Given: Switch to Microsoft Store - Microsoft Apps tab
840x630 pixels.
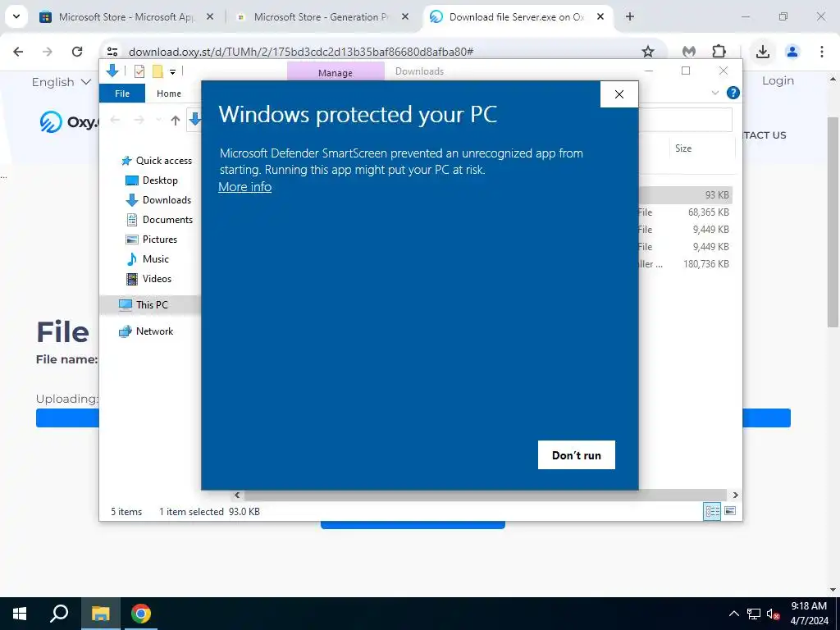Looking at the screenshot, I should (x=125, y=17).
